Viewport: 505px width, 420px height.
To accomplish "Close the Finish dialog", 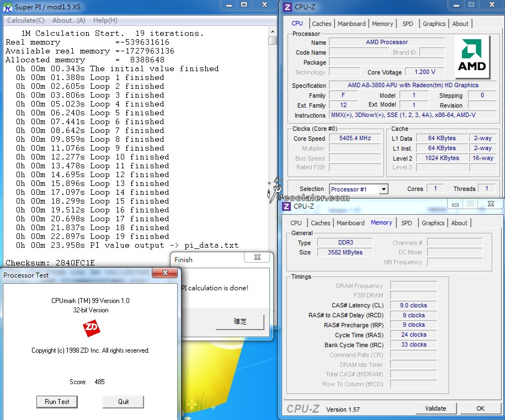I will 257,257.
